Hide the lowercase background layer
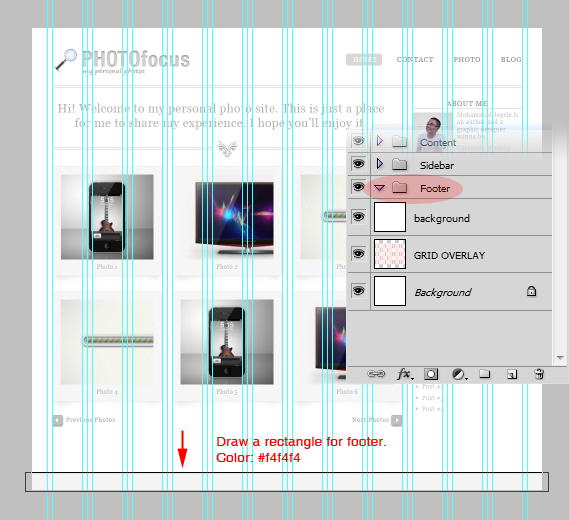Viewport: 569px width, 520px height. pyautogui.click(x=359, y=217)
